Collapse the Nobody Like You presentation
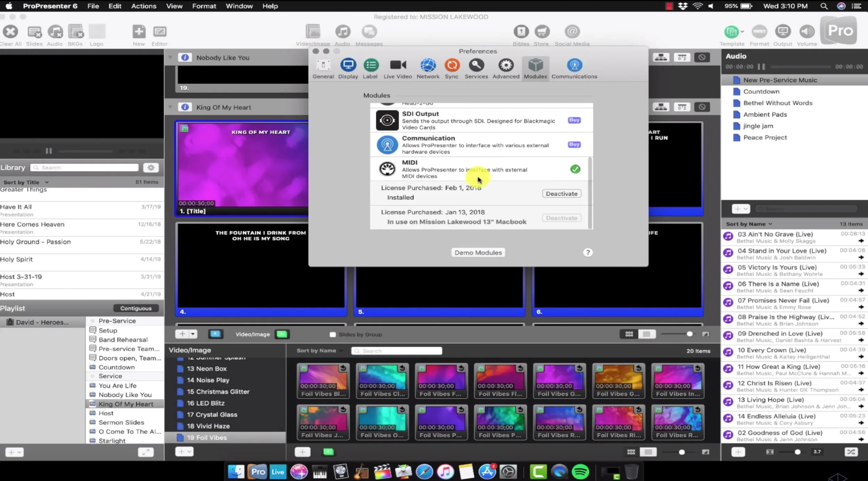 pyautogui.click(x=170, y=57)
